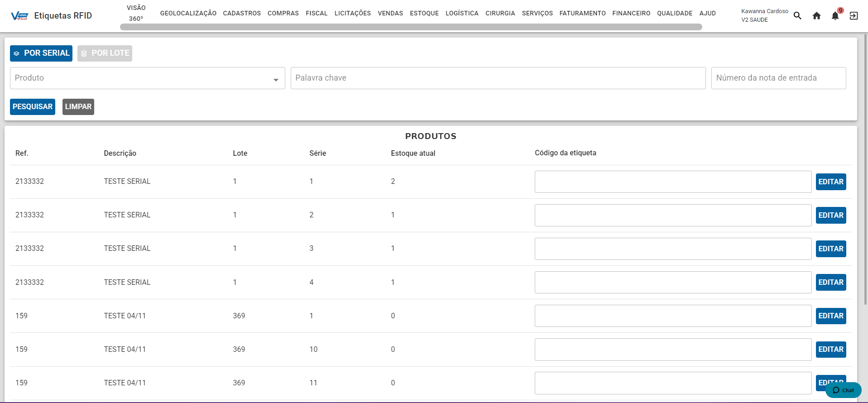Screen dimensions: 868x403
Task: Click etiqueta code field for Série 10 row
Action: tap(672, 350)
